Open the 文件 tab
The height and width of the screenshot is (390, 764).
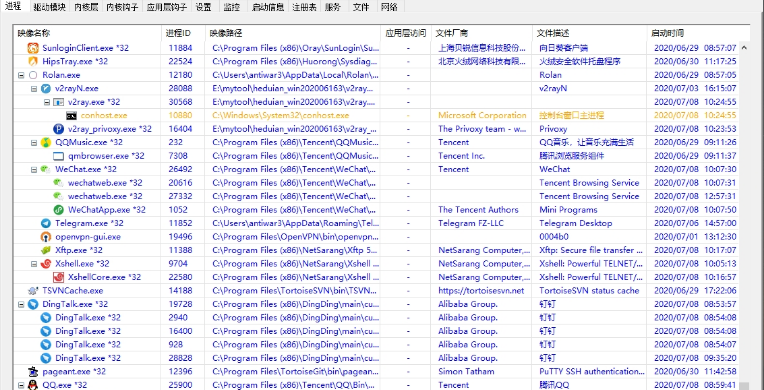coord(361,7)
